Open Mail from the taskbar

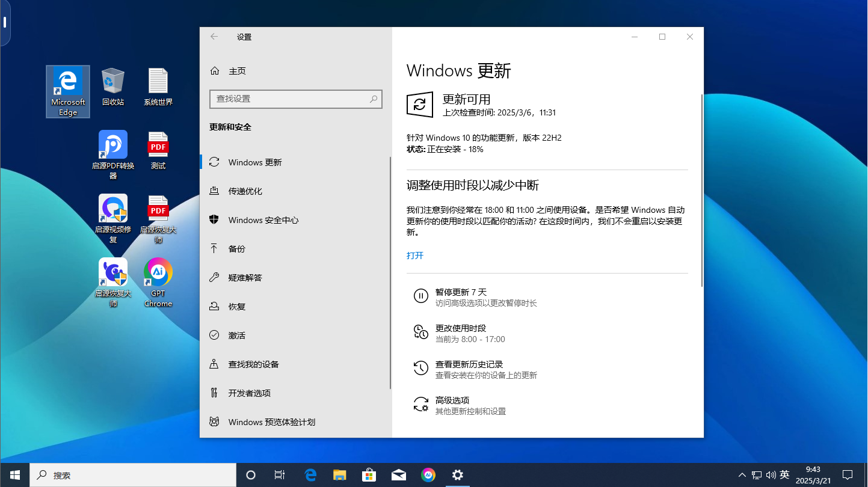coord(399,475)
